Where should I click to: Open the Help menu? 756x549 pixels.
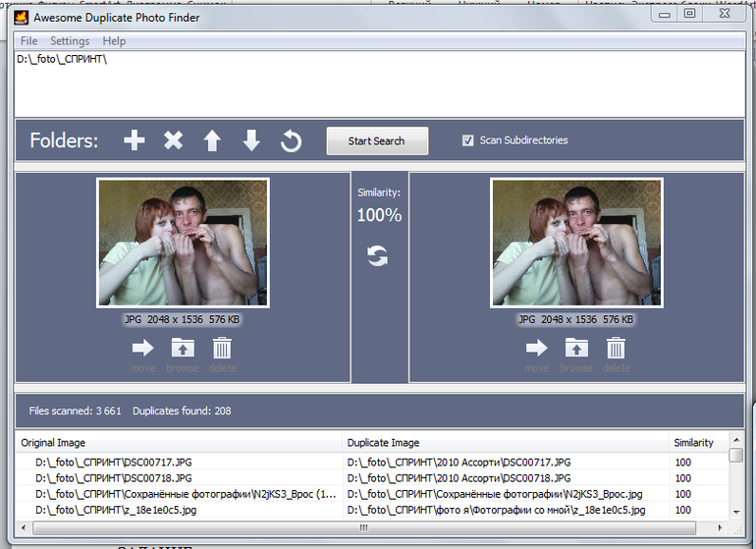click(114, 41)
